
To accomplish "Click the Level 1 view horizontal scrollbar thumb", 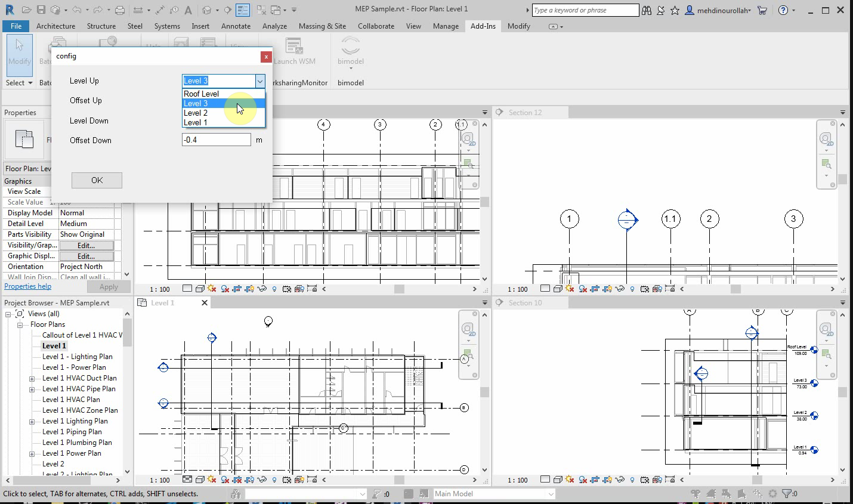I will point(399,480).
